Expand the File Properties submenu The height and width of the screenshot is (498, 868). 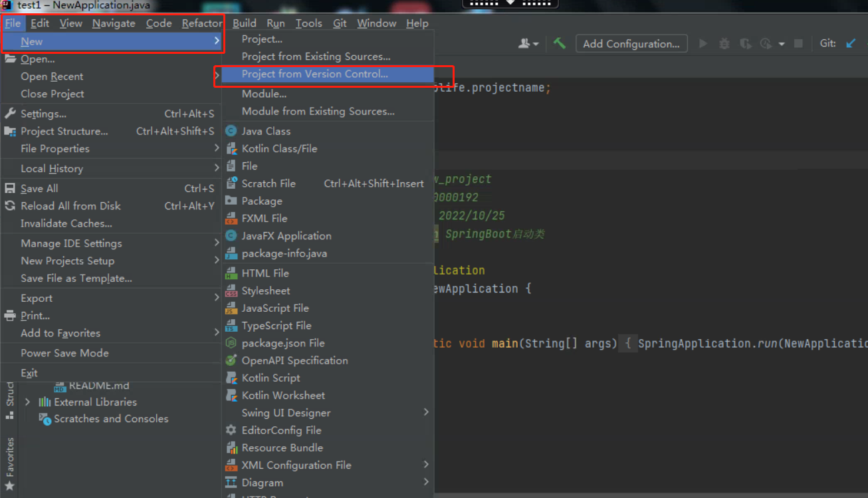[110, 148]
